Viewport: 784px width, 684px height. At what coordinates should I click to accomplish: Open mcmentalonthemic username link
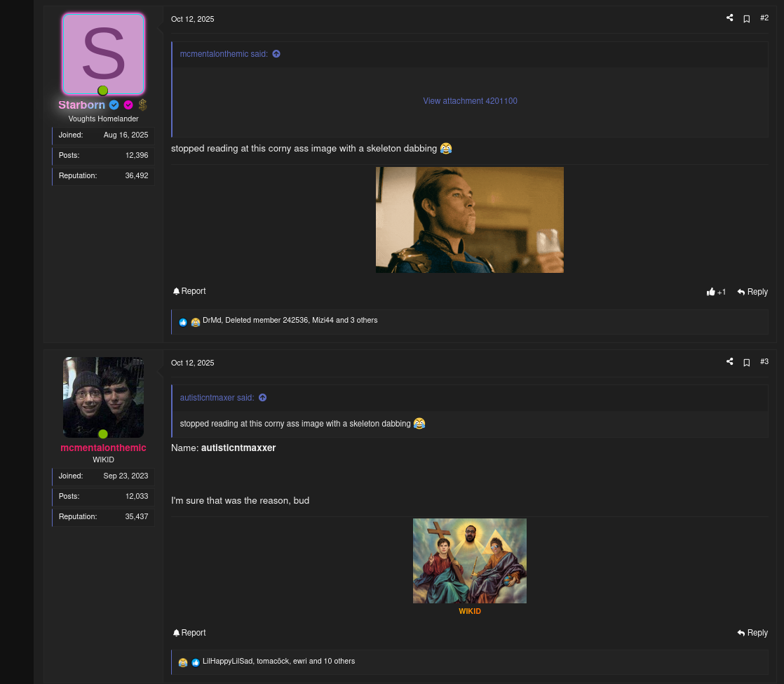click(x=104, y=448)
